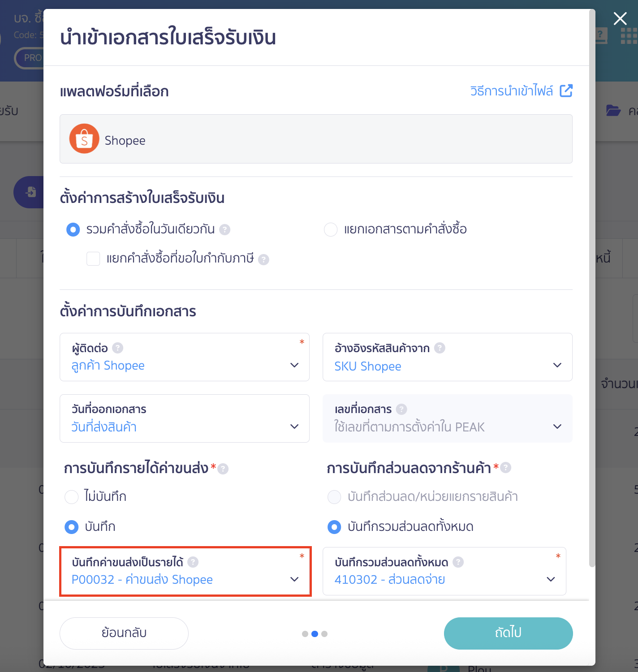Click the third pagination dot
Viewport: 638px width, 672px height.
point(324,633)
